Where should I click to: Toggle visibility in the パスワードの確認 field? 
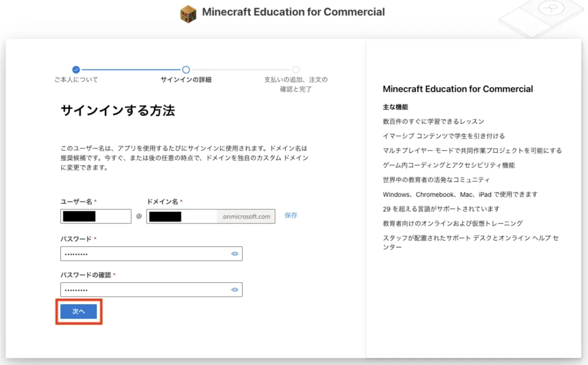[x=235, y=290]
